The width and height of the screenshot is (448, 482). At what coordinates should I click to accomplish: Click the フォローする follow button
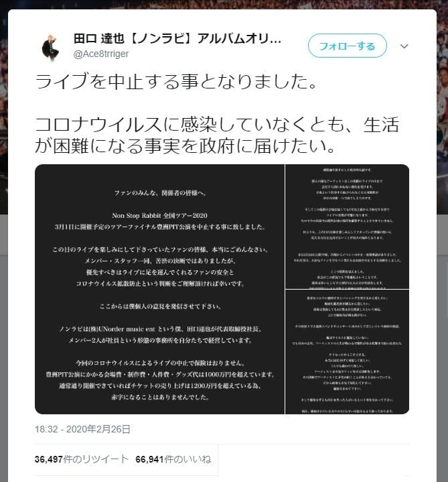point(348,46)
